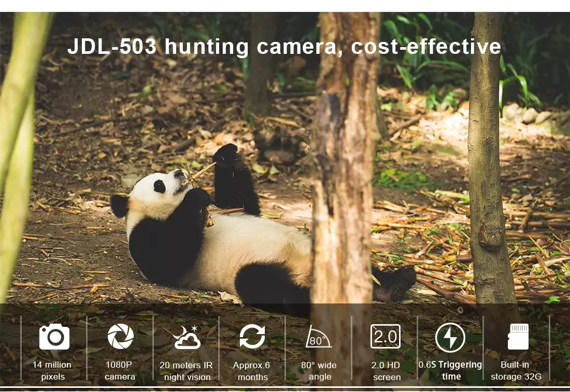Image resolution: width=570 pixels, height=392 pixels.
Task: Select the lightning bolt triggering icon
Action: 450,338
